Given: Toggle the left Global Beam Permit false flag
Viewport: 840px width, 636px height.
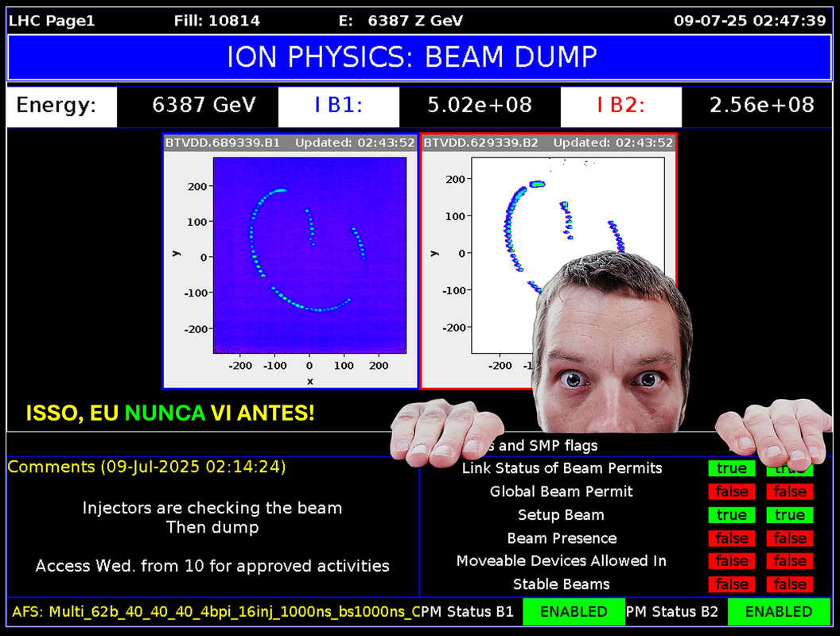Looking at the screenshot, I should [x=731, y=492].
